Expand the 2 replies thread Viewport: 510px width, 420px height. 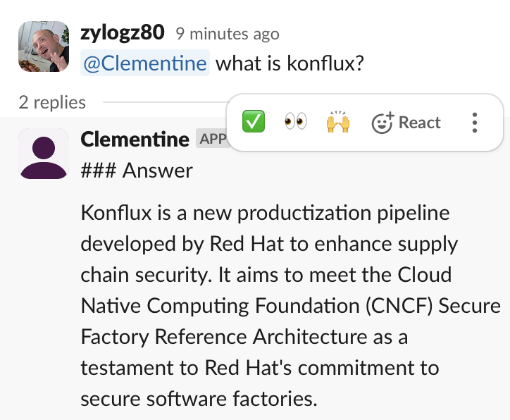coord(52,102)
